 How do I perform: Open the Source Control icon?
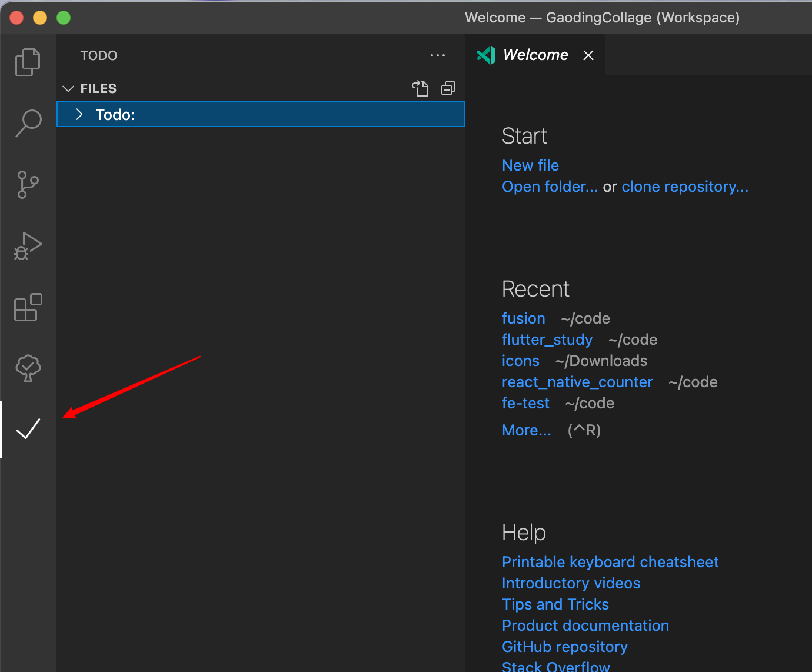pyautogui.click(x=27, y=185)
